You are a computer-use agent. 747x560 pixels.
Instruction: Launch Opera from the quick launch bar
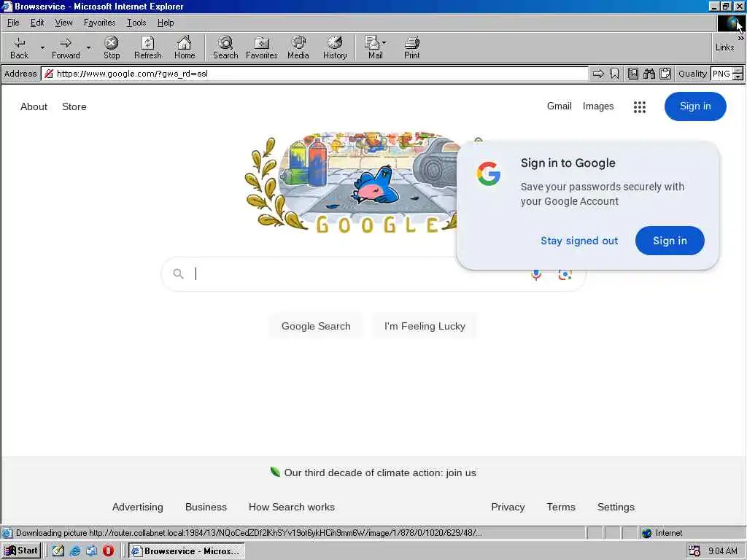108,551
